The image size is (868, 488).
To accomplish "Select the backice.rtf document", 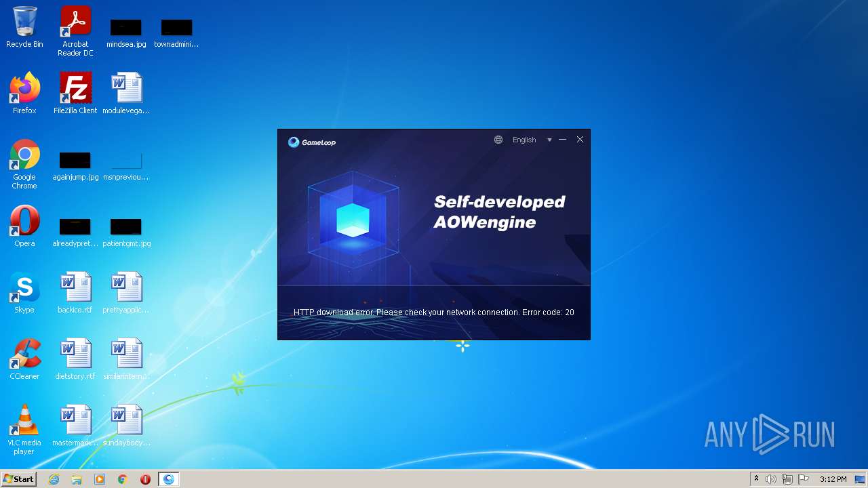I will click(75, 293).
